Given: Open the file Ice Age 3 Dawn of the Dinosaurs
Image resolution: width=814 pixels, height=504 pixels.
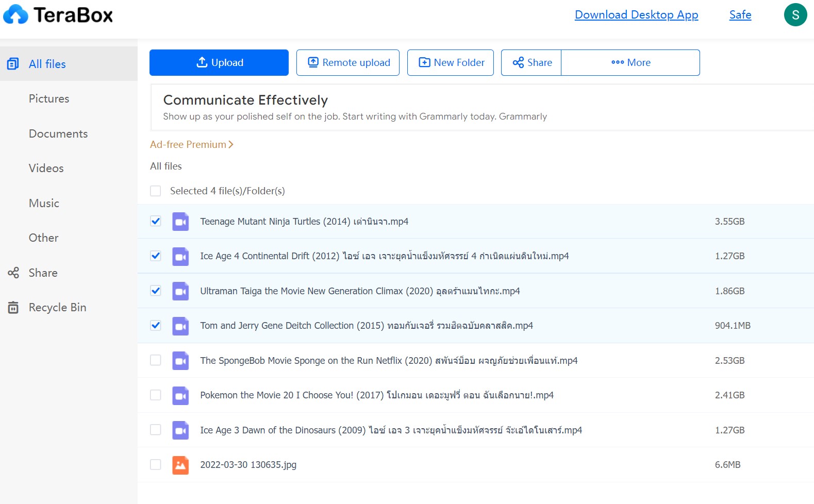Looking at the screenshot, I should coord(391,430).
